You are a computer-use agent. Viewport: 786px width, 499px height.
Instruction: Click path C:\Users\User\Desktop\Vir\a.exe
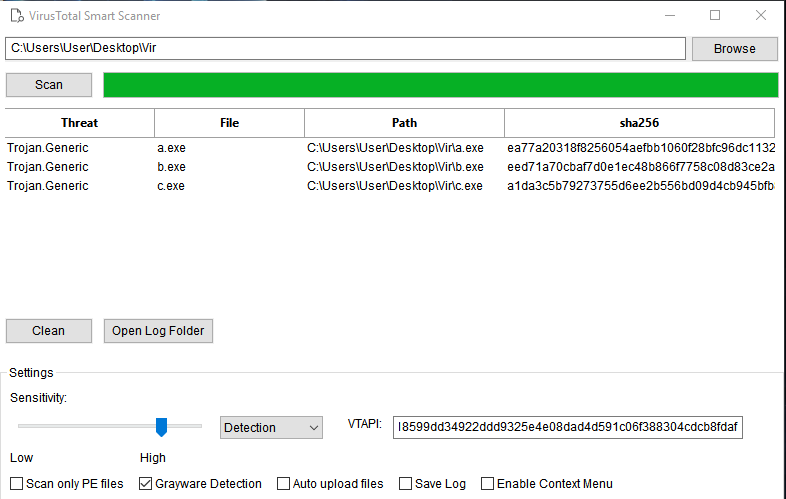pos(396,148)
